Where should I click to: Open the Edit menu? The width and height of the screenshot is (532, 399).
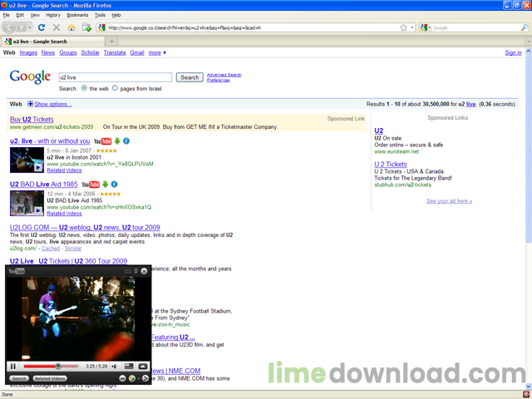tap(20, 15)
